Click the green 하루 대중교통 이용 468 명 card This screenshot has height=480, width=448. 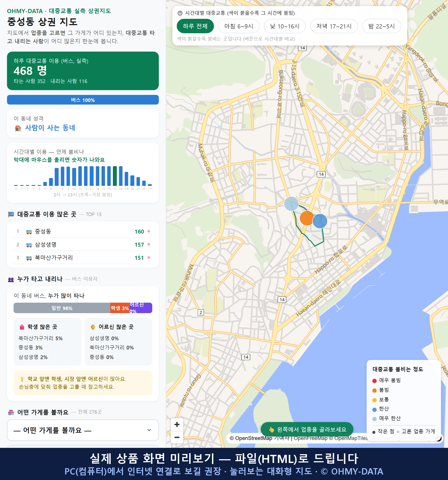(x=83, y=71)
